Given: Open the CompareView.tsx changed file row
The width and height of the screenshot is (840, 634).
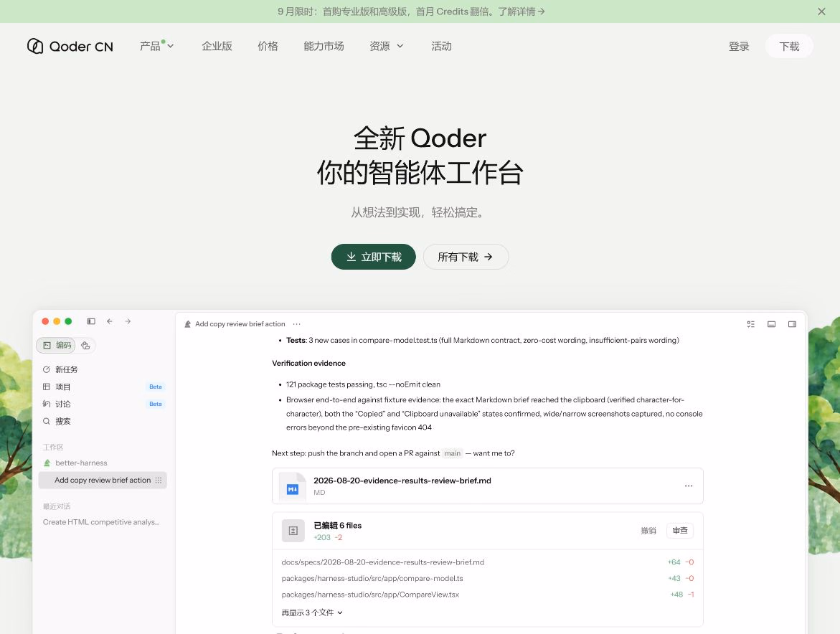Looking at the screenshot, I should point(488,595).
